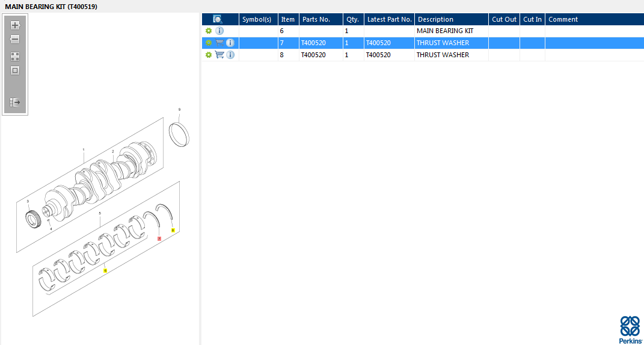Select yellow callout 8 on the diagram
Viewport: 644px width, 345px height.
tap(173, 230)
